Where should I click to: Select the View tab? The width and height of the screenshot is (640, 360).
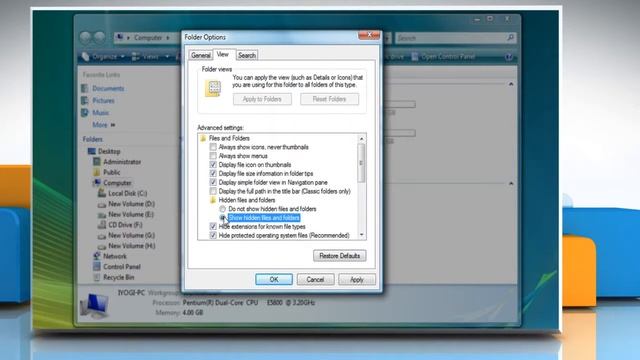click(223, 54)
